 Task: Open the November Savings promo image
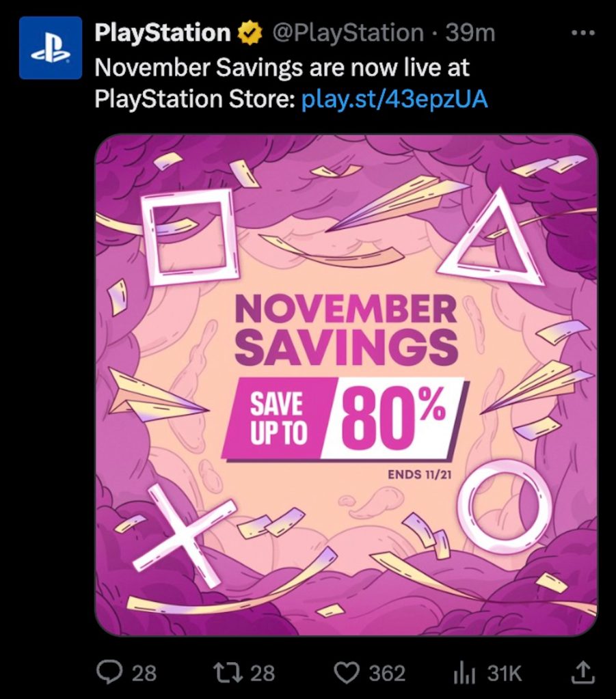346,385
